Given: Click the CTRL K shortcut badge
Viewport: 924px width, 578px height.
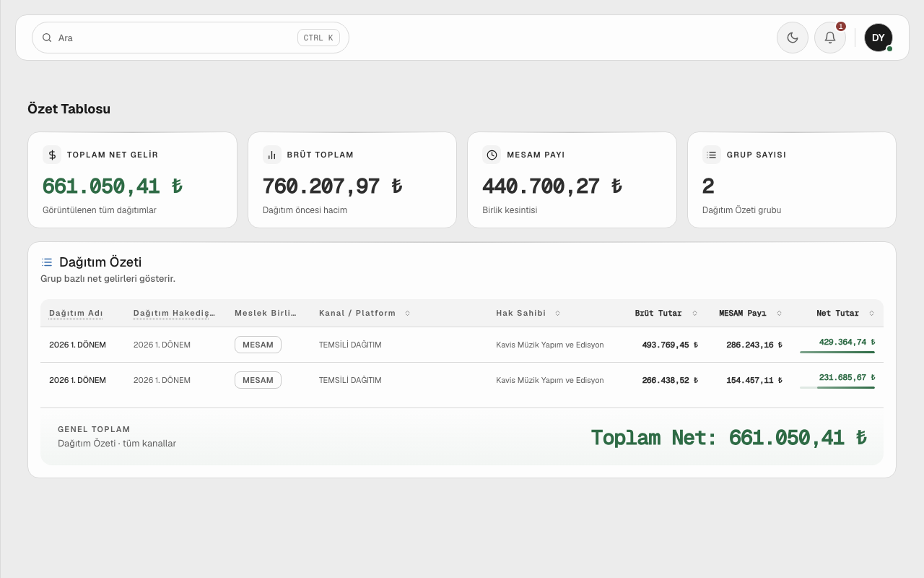Looking at the screenshot, I should point(318,38).
